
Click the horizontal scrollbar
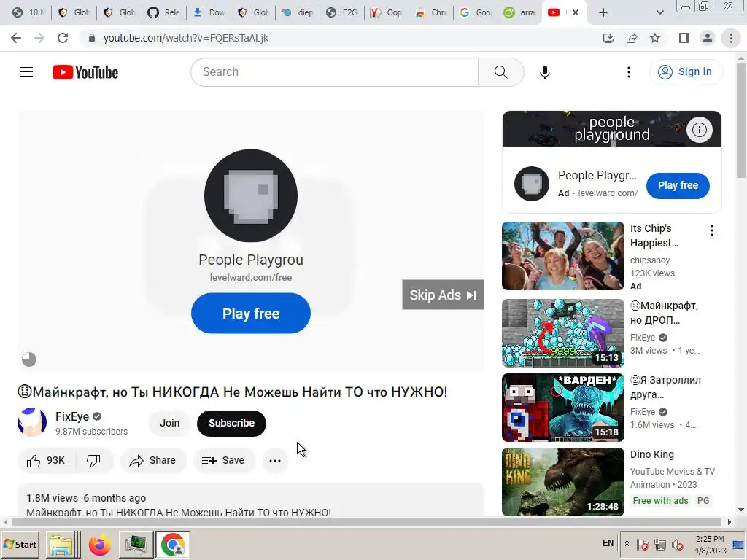point(368,522)
